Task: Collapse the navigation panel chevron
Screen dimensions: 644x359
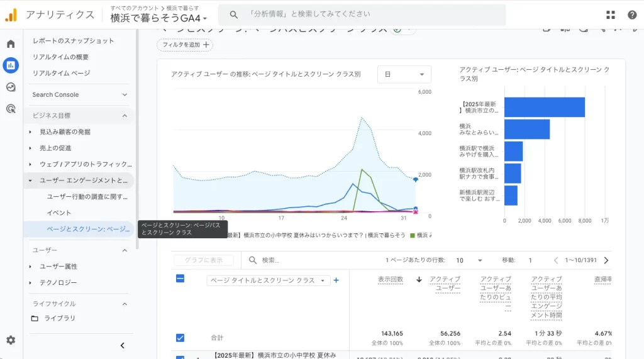Action: point(122,345)
